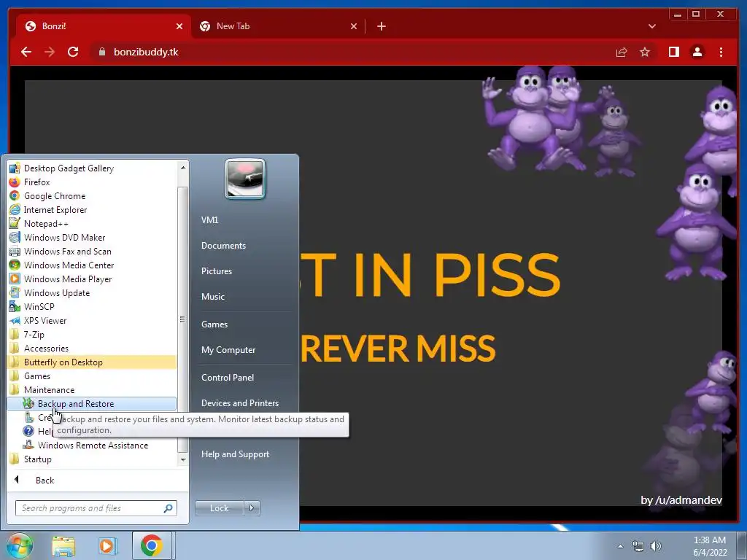The height and width of the screenshot is (560, 747).
Task: Open Windows Remote Assistance
Action: pos(92,445)
